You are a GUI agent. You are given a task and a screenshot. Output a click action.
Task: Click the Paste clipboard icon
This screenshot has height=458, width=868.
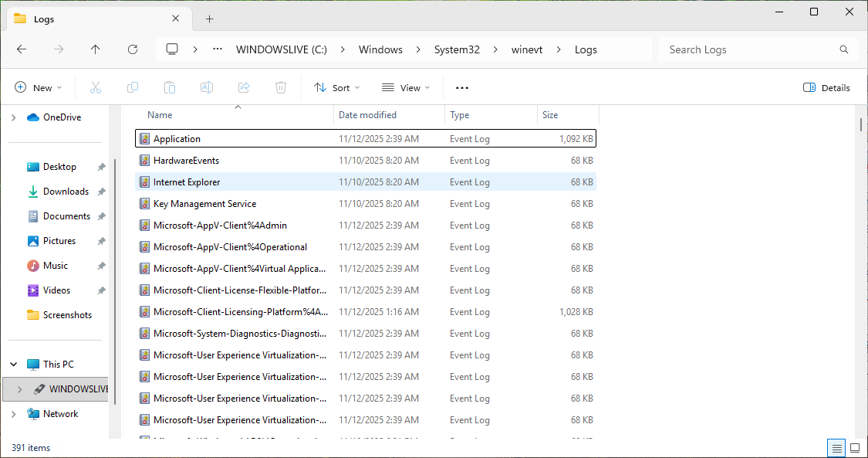(x=170, y=88)
